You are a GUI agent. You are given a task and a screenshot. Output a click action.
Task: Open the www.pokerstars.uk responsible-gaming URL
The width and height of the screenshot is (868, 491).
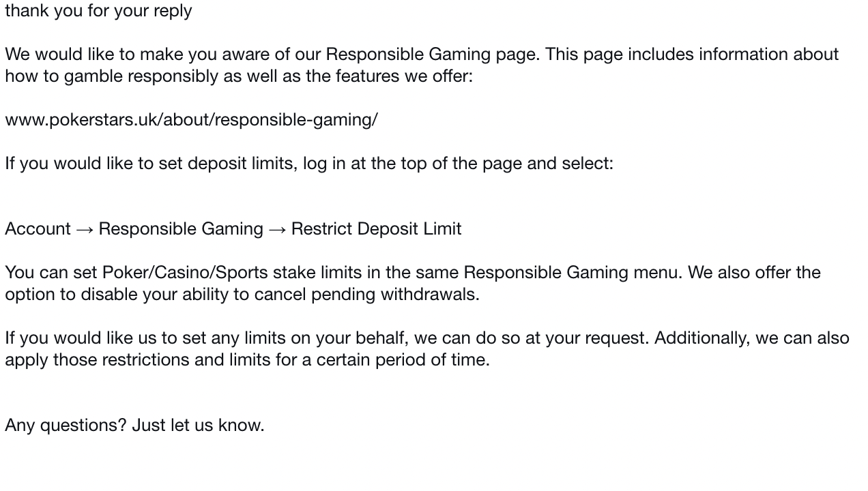[191, 120]
